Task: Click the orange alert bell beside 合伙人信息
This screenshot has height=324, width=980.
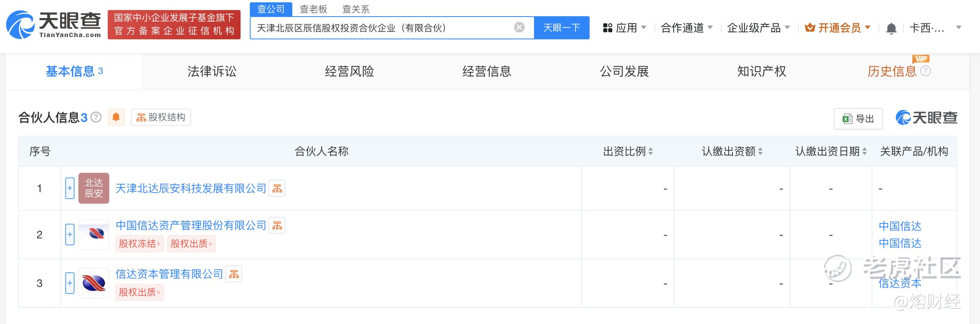Action: tap(116, 117)
